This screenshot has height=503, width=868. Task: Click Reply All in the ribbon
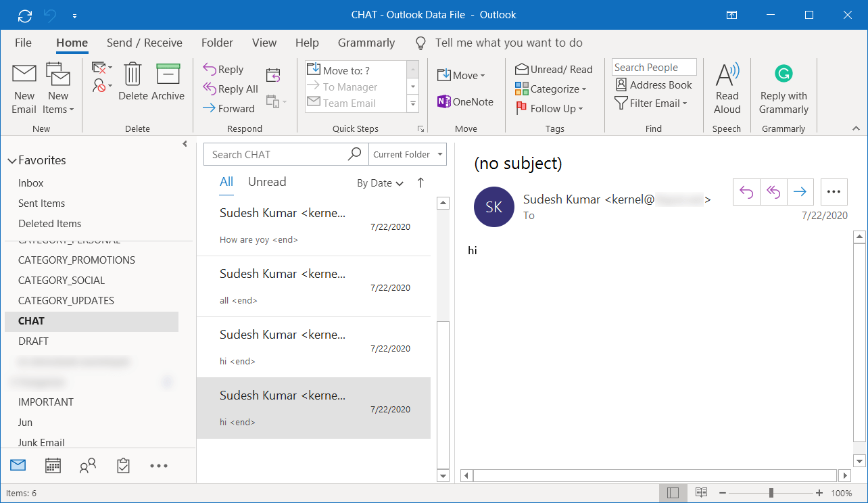click(x=231, y=89)
